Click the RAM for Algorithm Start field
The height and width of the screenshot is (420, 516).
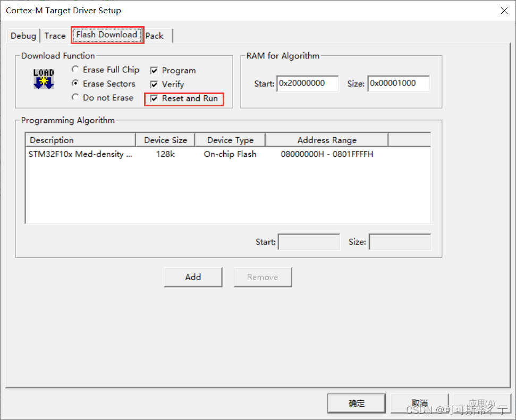[308, 83]
